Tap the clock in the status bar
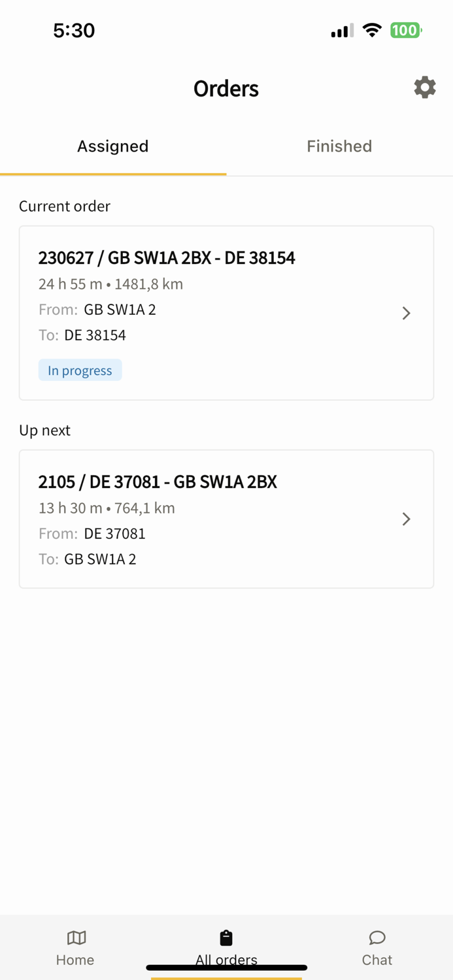The height and width of the screenshot is (980, 453). [74, 30]
